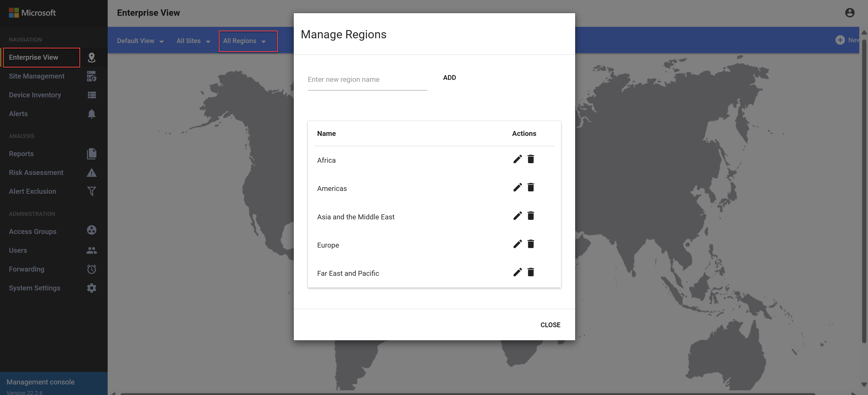Delete the Americas region with trash icon
The width and height of the screenshot is (868, 395).
pos(531,187)
